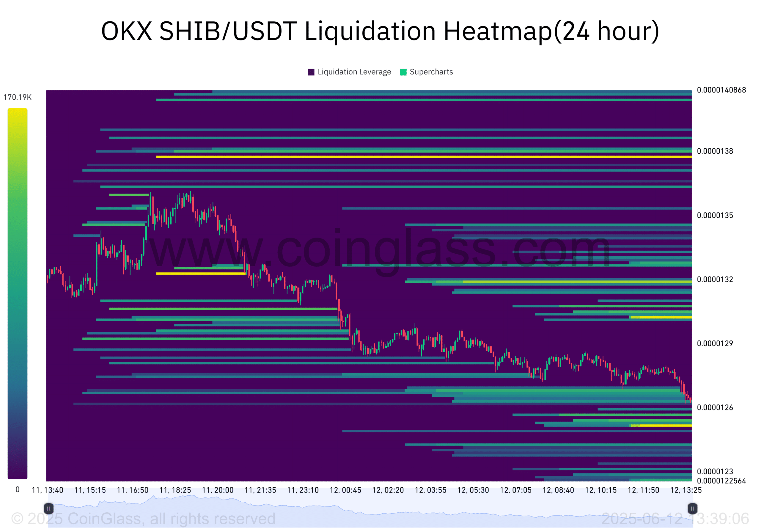Click the Supercharts legend label

click(431, 72)
